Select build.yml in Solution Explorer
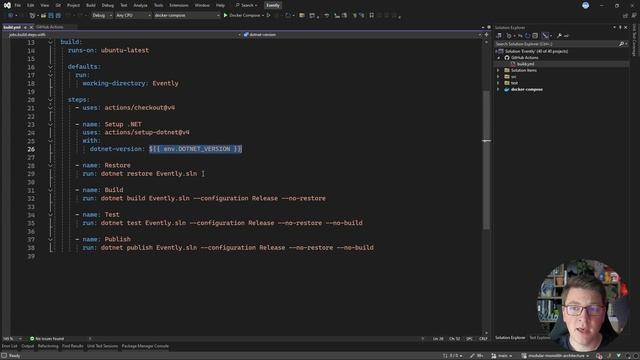 point(525,64)
